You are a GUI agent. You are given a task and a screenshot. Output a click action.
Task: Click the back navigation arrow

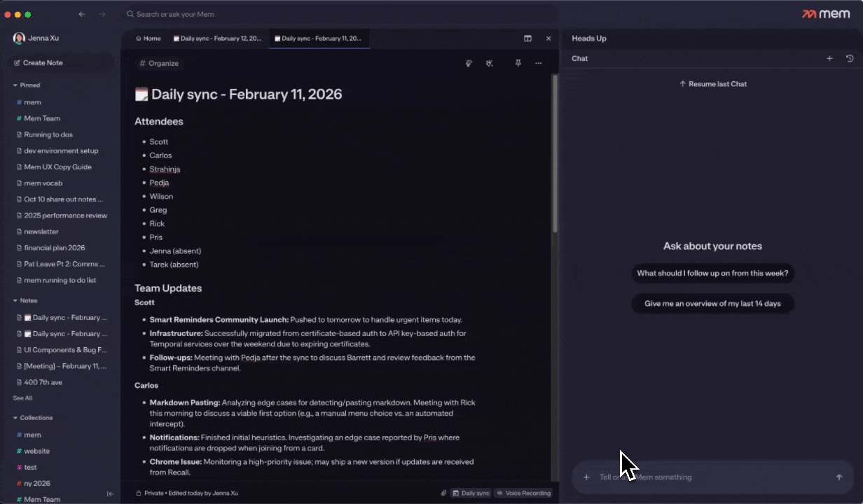(x=82, y=14)
